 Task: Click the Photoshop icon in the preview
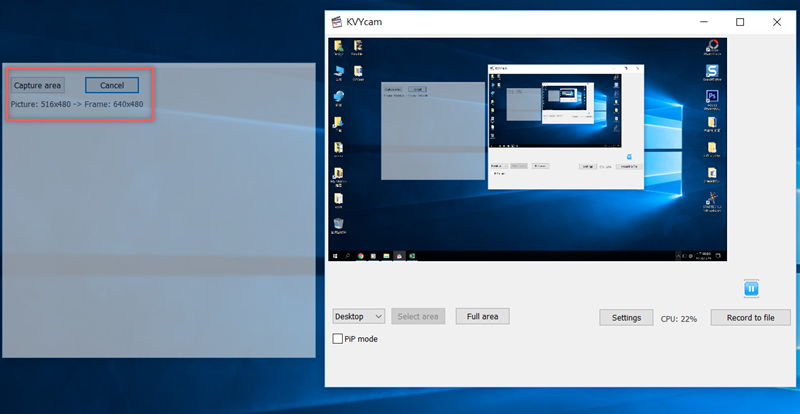tap(712, 97)
